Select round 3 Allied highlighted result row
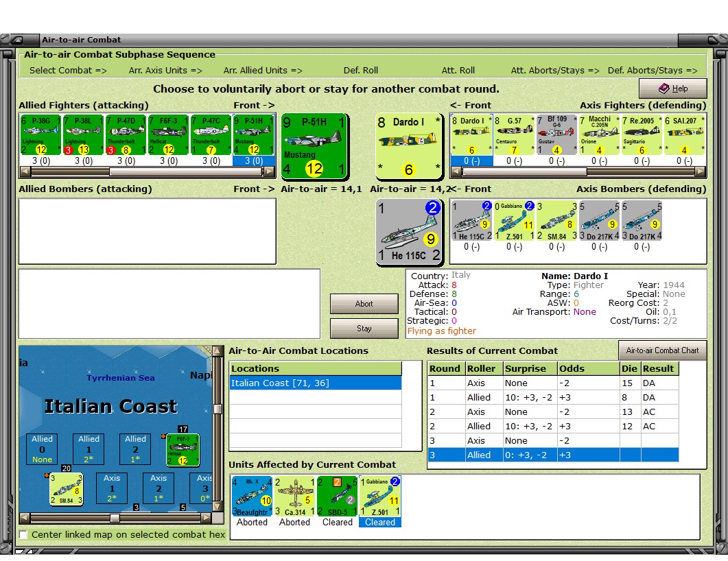 [x=553, y=455]
